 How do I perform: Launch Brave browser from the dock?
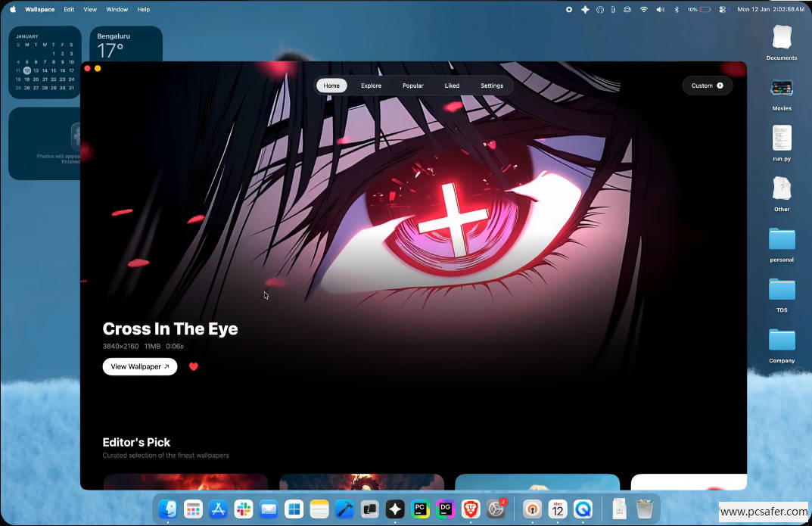pyautogui.click(x=471, y=509)
